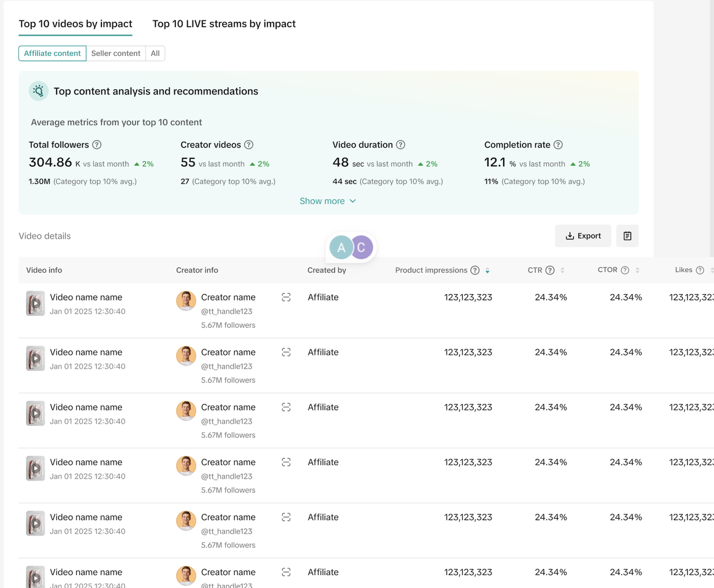Select the All content filter

click(155, 54)
